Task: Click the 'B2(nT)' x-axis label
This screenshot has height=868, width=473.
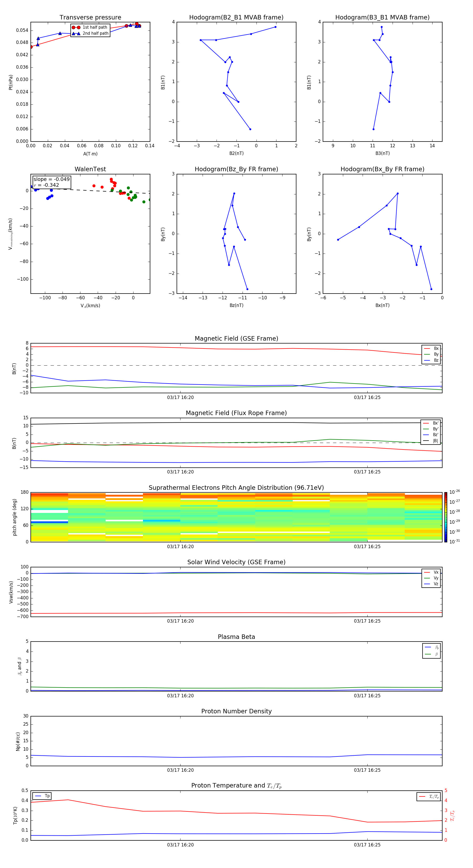Action: (236, 153)
